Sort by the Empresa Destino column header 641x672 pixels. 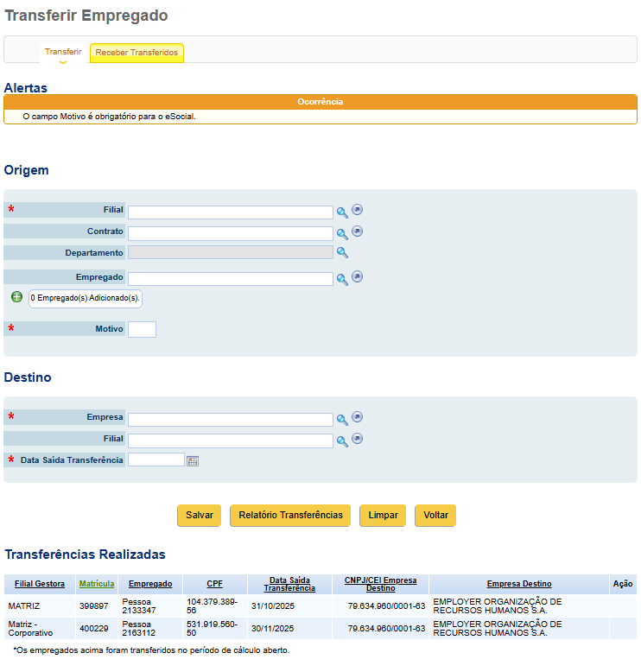coord(519,584)
